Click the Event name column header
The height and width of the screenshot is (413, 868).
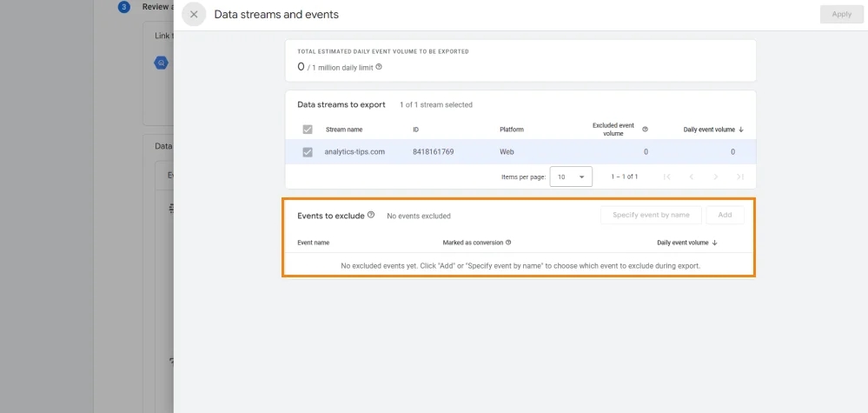point(314,243)
